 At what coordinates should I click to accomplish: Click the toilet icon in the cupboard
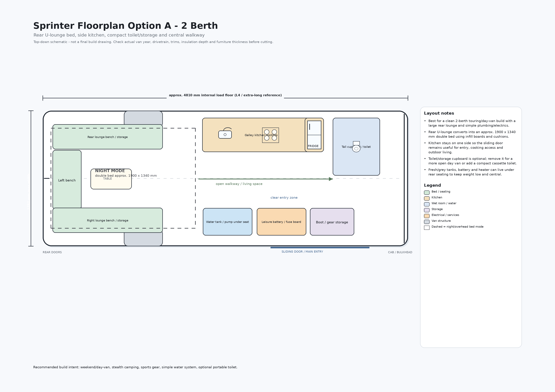[x=356, y=147]
